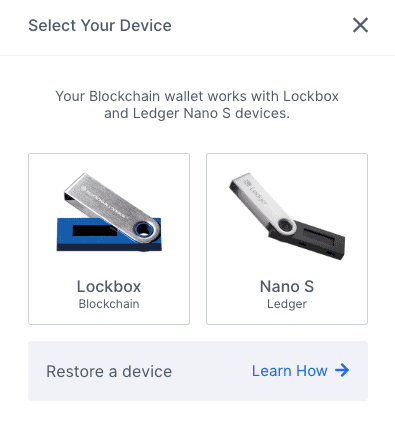Click the wallet compatibility description text

pos(197,105)
